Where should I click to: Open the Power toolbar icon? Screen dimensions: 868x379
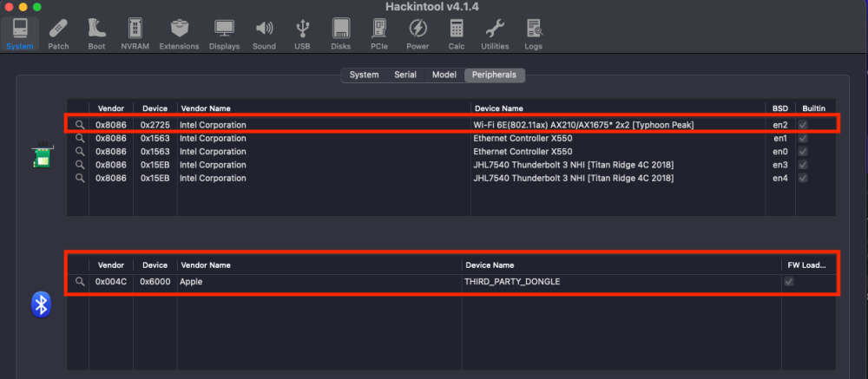point(418,35)
